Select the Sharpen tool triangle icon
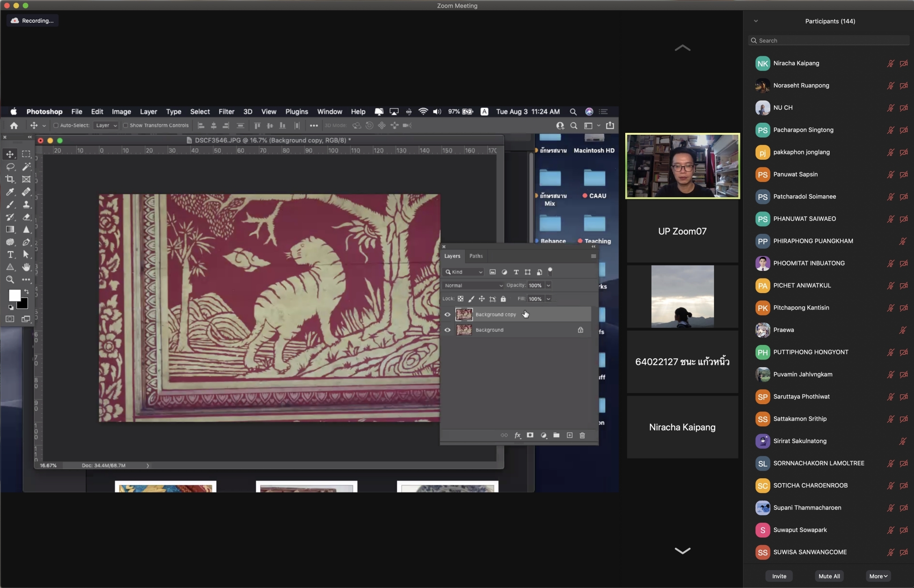 (x=26, y=229)
